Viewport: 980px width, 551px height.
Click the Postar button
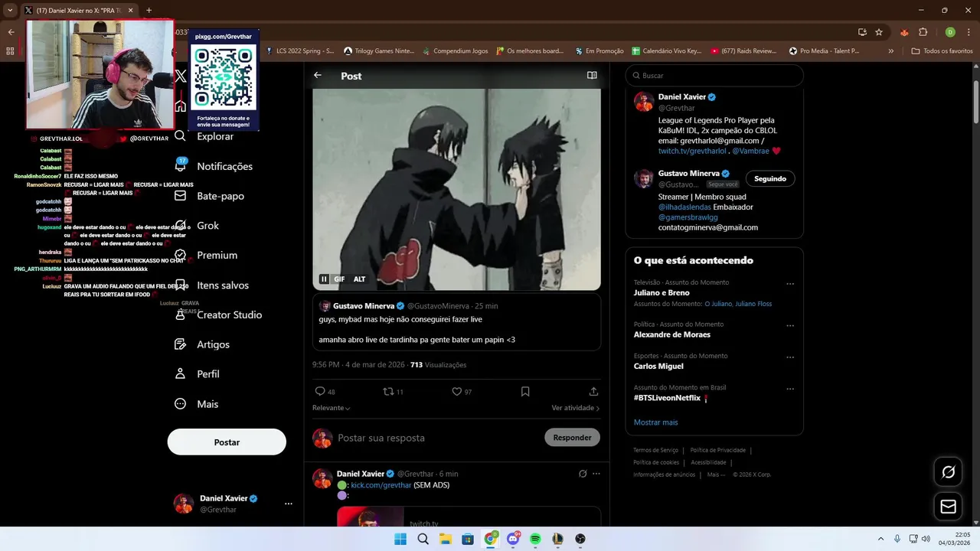pyautogui.click(x=227, y=442)
